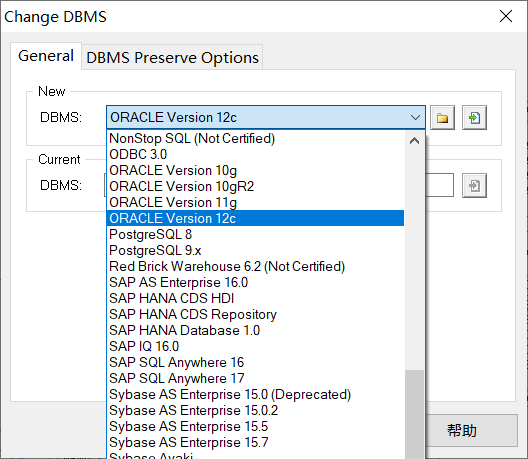The image size is (528, 459).
Task: Choose SAP HANA CDS HDI
Action: 255,298
